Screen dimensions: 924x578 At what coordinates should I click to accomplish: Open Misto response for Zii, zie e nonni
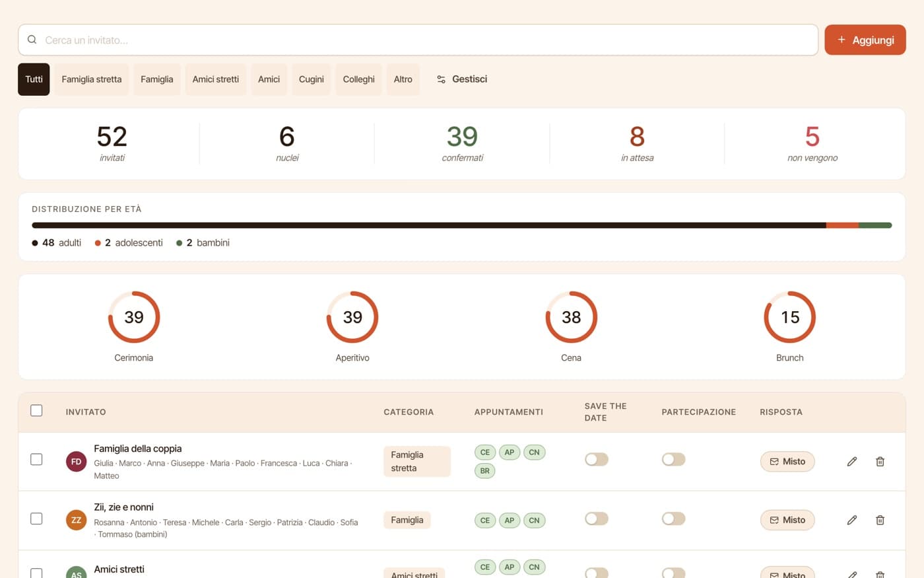point(787,520)
